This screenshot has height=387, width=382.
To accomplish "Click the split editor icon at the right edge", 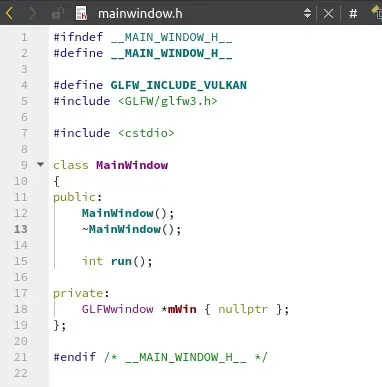I will click(x=377, y=13).
